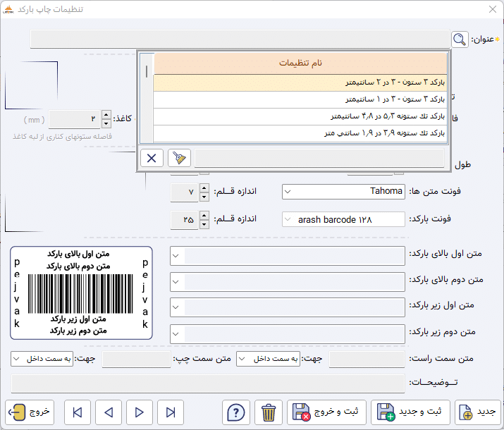
Task: Go to the first record
Action: pyautogui.click(x=78, y=412)
